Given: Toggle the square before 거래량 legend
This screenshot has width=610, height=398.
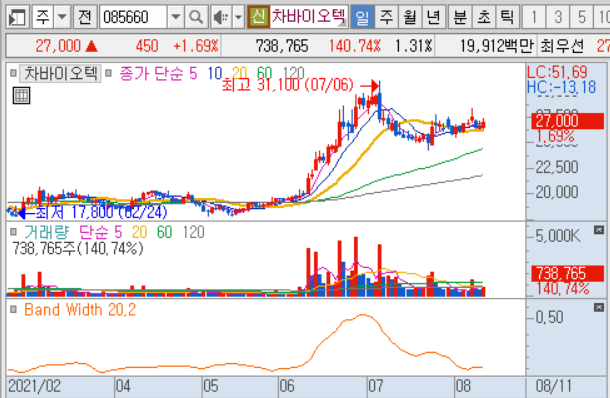Looking at the screenshot, I should 13,232.
